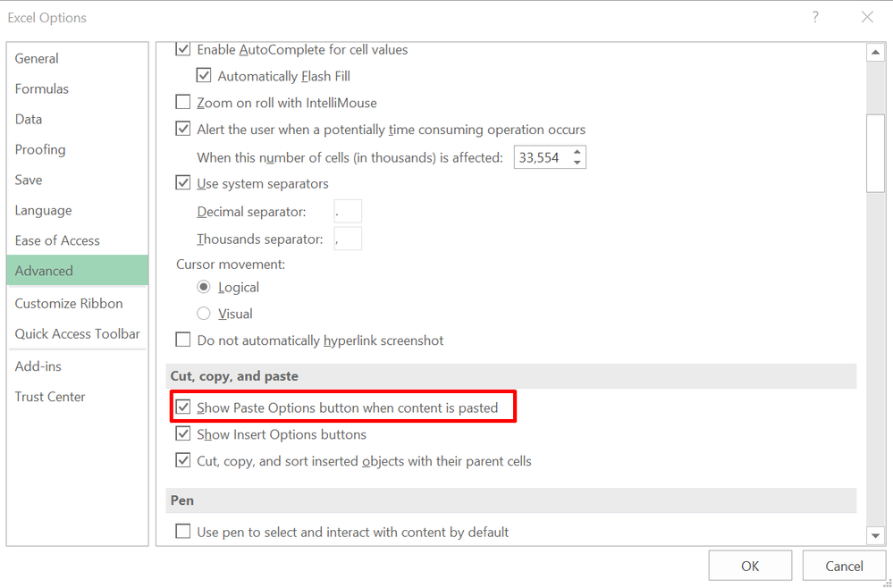Disable Show Insert Options buttons
Screen dimensions: 893x588
point(183,433)
